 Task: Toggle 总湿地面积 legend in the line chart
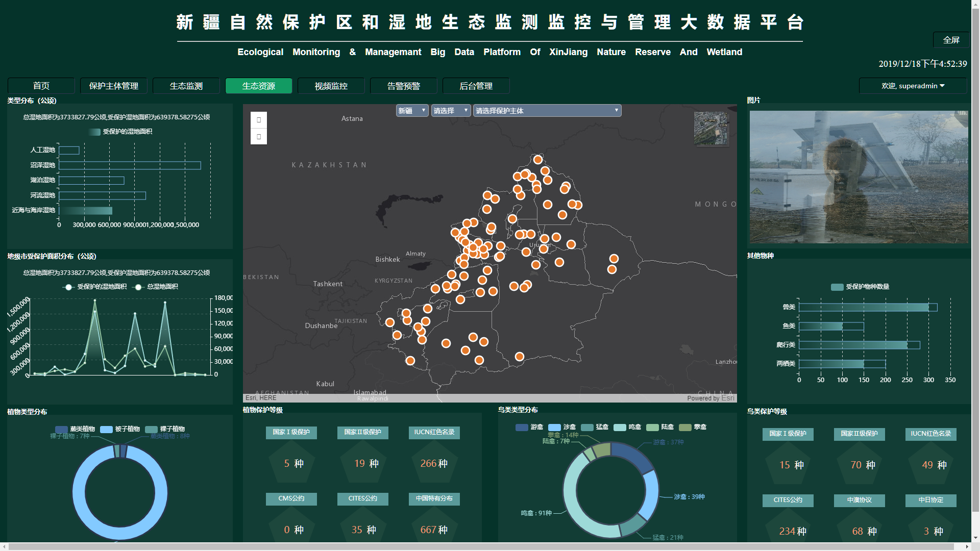pos(155,287)
